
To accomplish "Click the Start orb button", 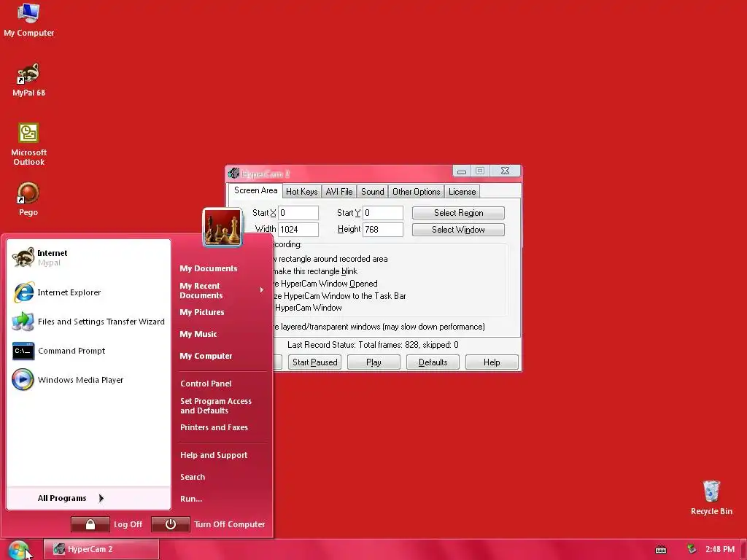I will coord(19,550).
